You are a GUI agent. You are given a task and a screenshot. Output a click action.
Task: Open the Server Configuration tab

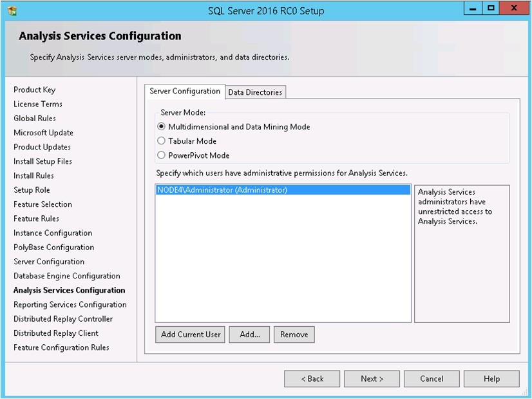pyautogui.click(x=185, y=92)
